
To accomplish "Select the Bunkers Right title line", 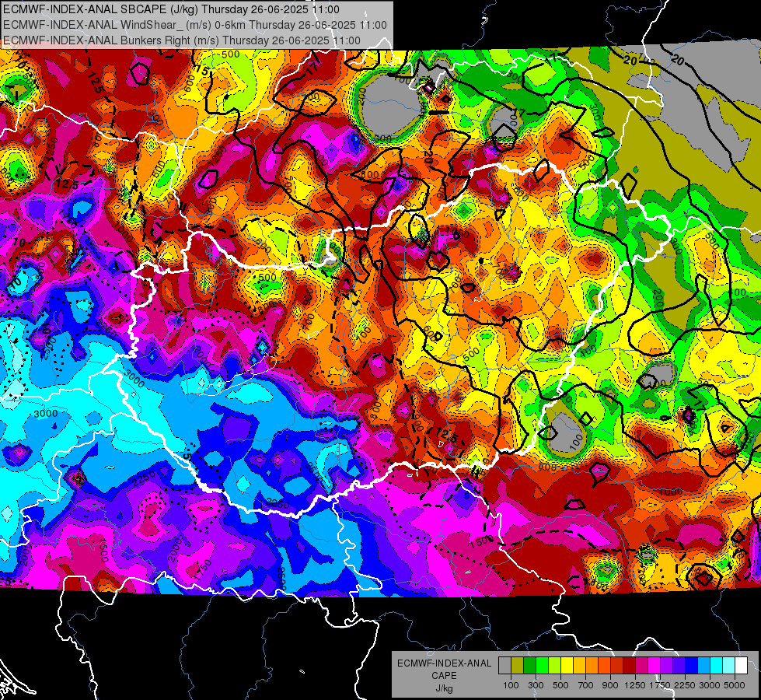I will (x=182, y=40).
